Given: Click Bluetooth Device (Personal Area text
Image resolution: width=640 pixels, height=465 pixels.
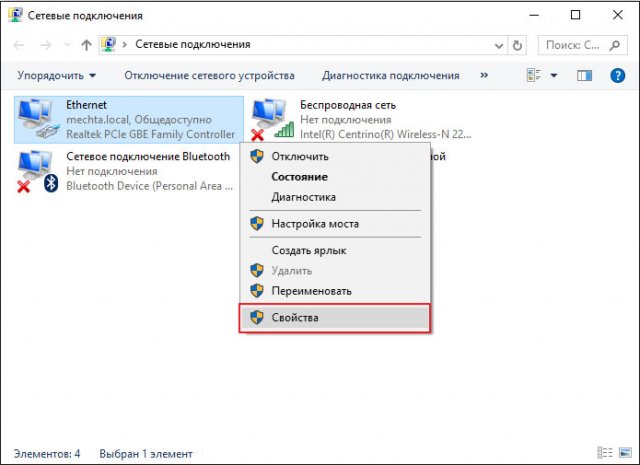Looking at the screenshot, I should click(x=149, y=186).
